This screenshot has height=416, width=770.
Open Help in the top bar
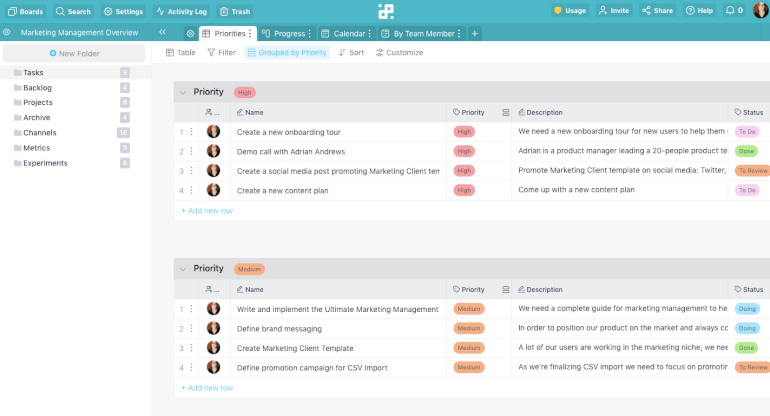pyautogui.click(x=699, y=11)
